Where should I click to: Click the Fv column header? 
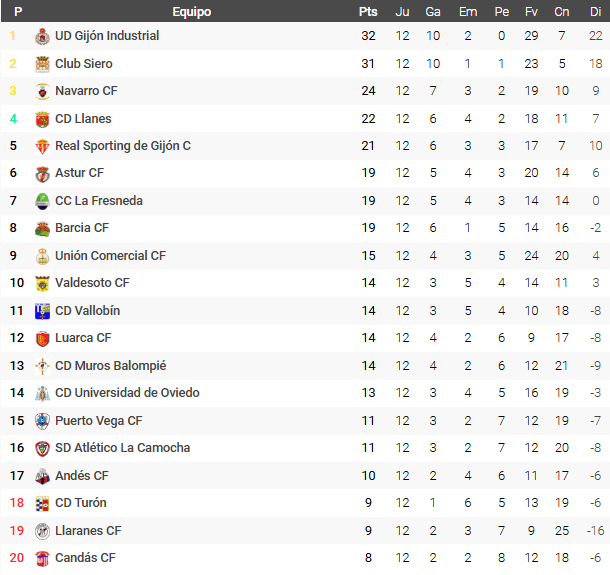pyautogui.click(x=531, y=12)
